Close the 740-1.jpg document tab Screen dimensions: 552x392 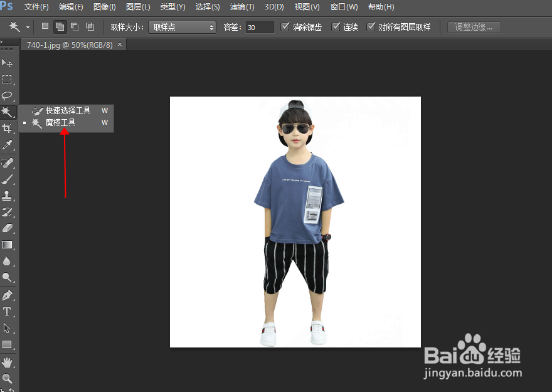120,45
